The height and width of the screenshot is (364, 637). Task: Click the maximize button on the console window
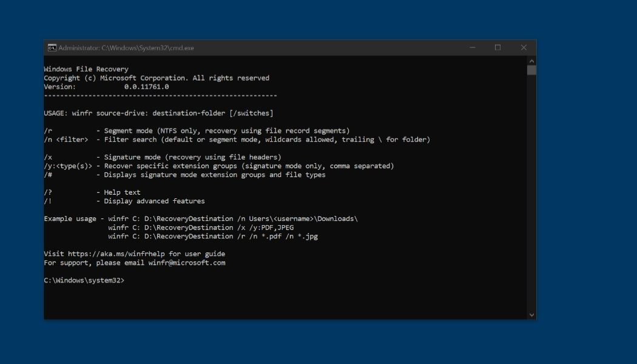tap(497, 47)
